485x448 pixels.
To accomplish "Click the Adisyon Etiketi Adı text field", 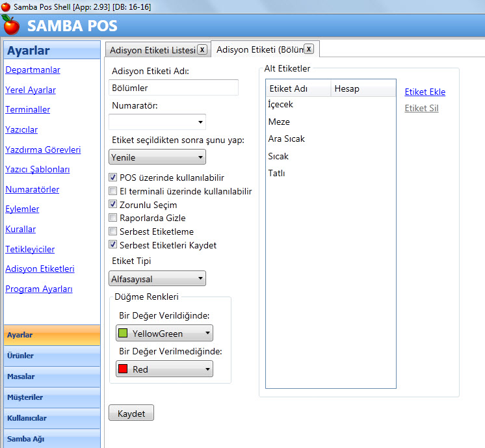I will (174, 88).
